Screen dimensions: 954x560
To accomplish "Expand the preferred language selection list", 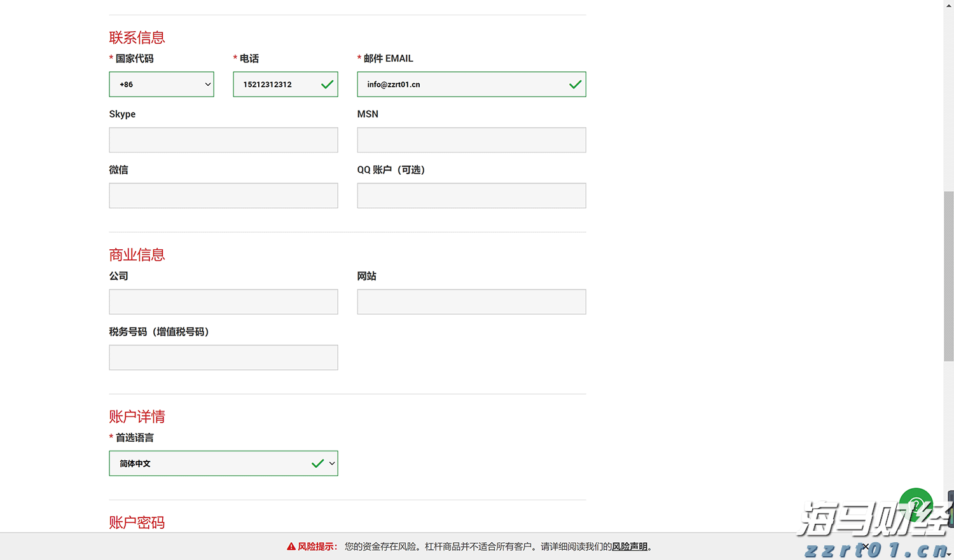I will coord(223,463).
